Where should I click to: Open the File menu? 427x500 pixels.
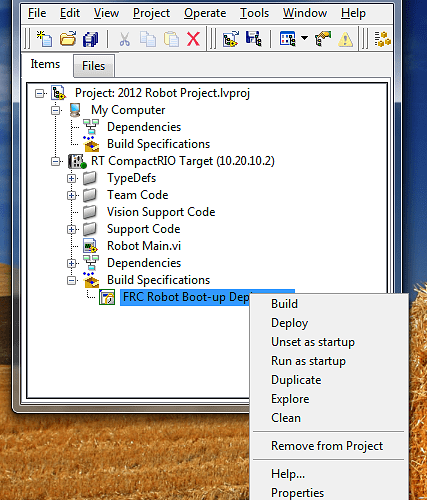click(37, 13)
